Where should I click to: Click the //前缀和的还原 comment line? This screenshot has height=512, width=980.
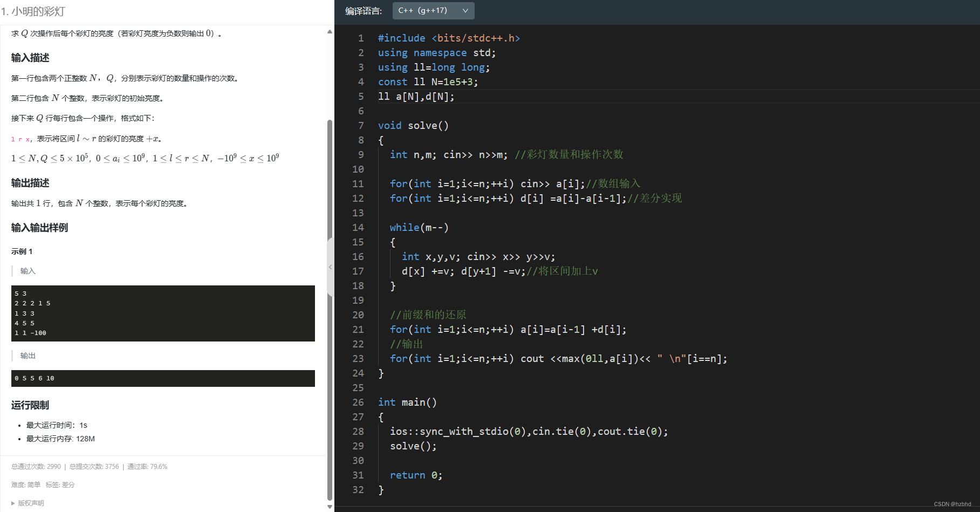coord(428,315)
